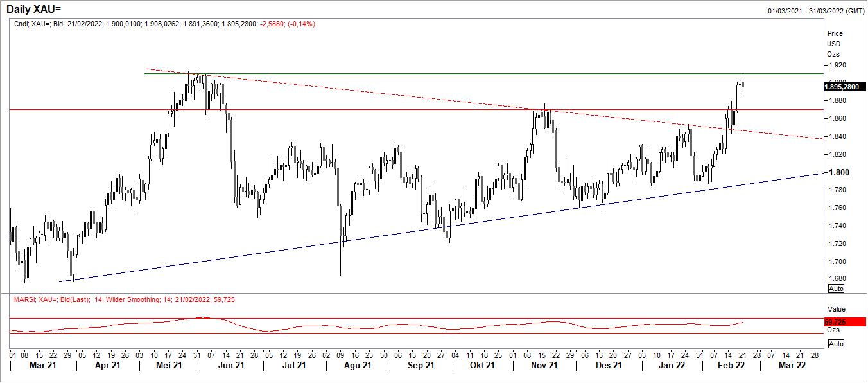Click the Auto scale button of RSI pane
Viewport: 868px width, 383px height.
coord(836,344)
